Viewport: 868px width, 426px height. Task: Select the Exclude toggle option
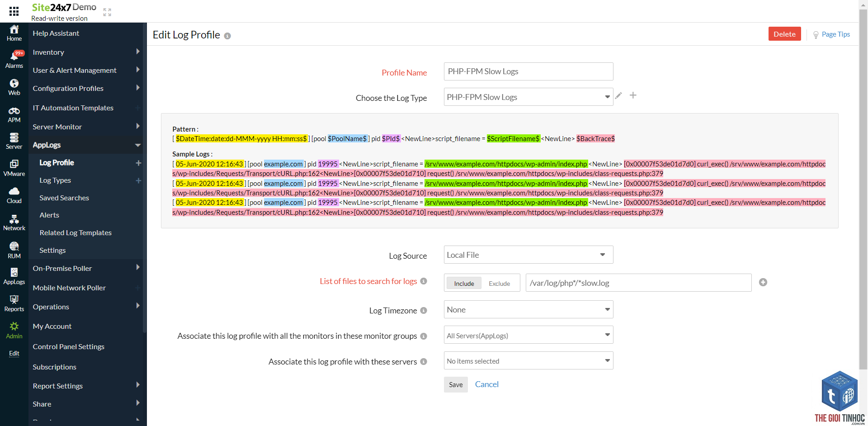[x=499, y=284]
